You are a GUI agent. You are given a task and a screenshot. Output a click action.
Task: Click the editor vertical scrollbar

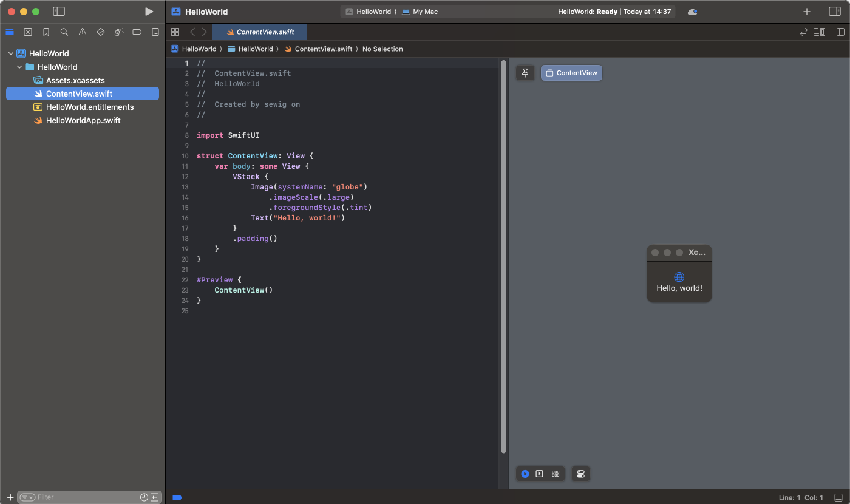click(503, 256)
